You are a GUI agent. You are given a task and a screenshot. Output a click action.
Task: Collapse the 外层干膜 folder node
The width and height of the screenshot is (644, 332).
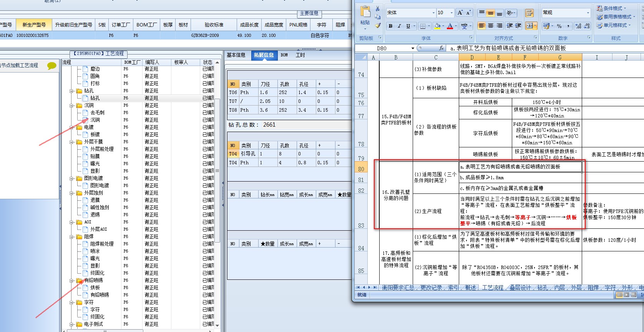click(x=71, y=142)
